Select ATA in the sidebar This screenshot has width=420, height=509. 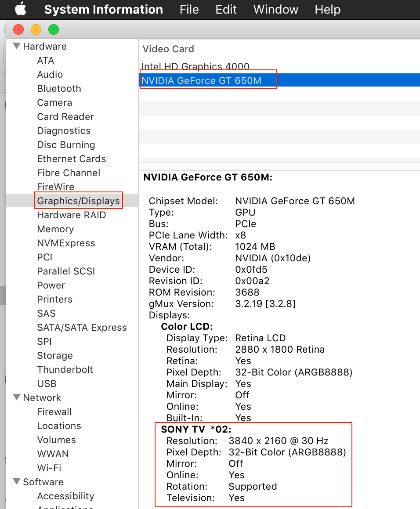point(46,60)
